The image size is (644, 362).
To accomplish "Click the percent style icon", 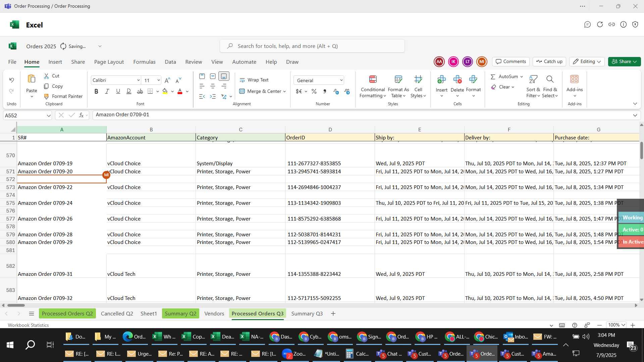I will click(x=314, y=92).
